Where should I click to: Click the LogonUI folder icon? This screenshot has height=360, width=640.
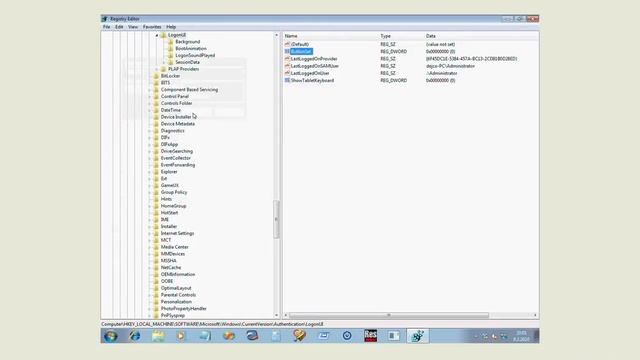163,35
